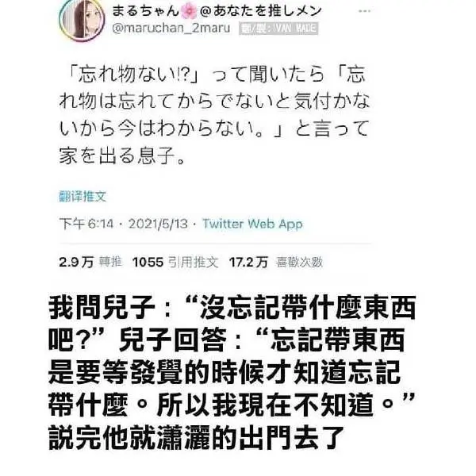View the 1055 引用推文 quote tweets
This screenshot has width=476, height=476.
(x=175, y=263)
